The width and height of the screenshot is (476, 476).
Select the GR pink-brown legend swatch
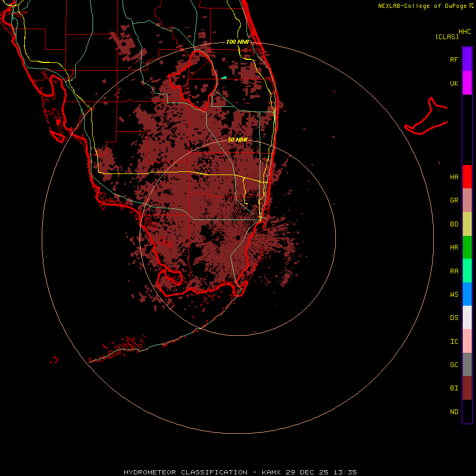[467, 200]
